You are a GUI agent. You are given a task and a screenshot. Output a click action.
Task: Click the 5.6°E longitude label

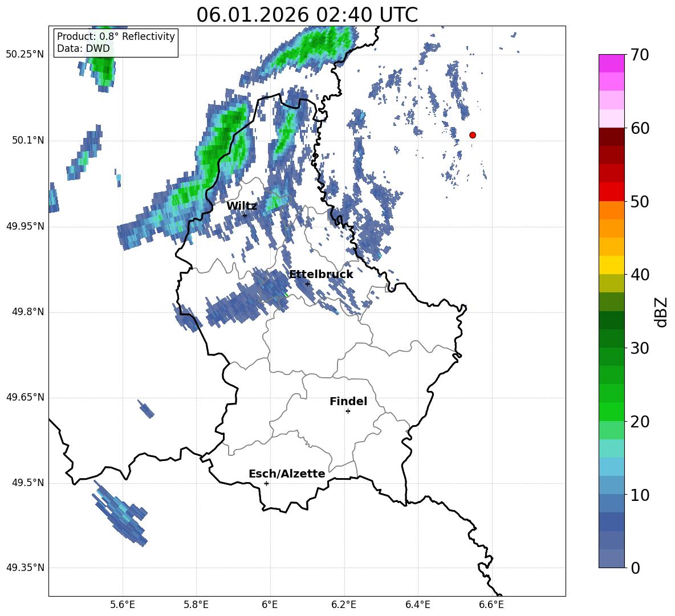pyautogui.click(x=123, y=605)
